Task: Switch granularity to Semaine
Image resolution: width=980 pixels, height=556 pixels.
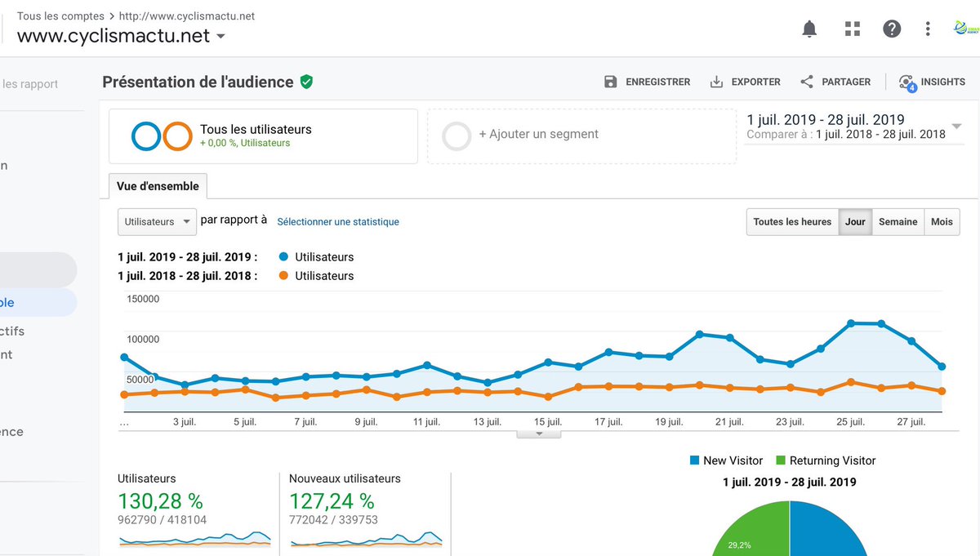Action: click(898, 221)
